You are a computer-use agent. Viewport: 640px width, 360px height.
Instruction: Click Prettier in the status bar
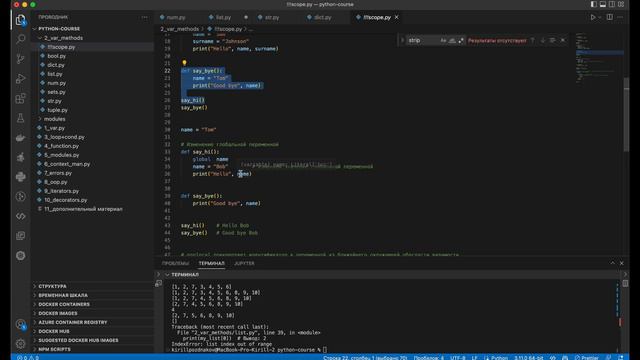coord(586,358)
